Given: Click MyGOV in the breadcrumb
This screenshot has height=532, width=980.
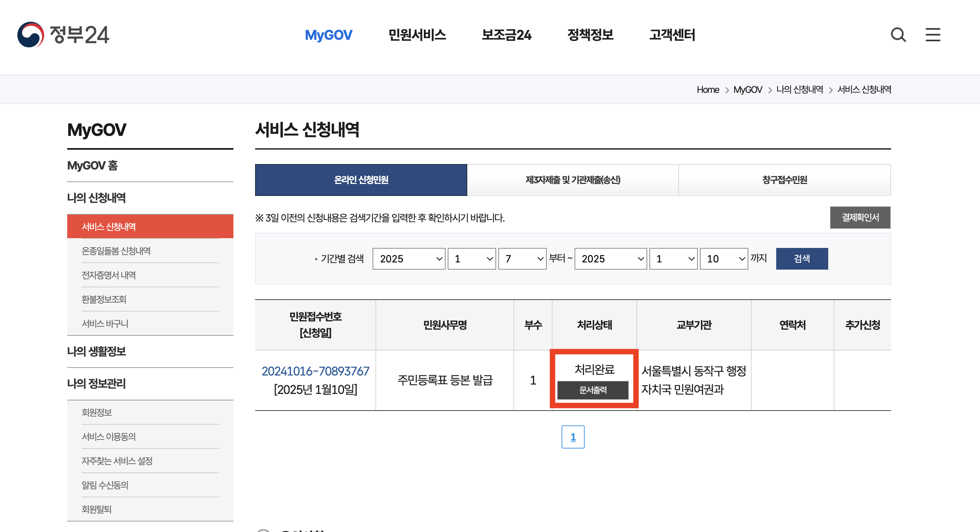Looking at the screenshot, I should point(747,89).
